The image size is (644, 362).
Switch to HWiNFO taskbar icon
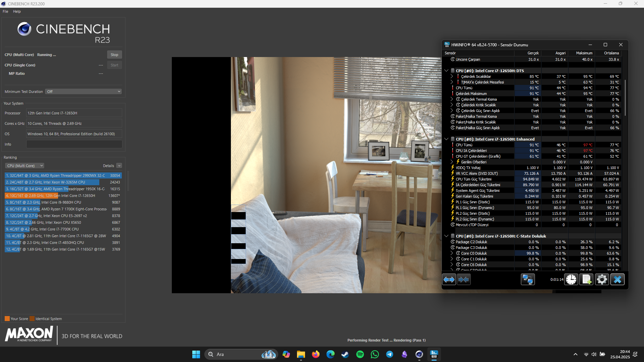[x=434, y=354]
